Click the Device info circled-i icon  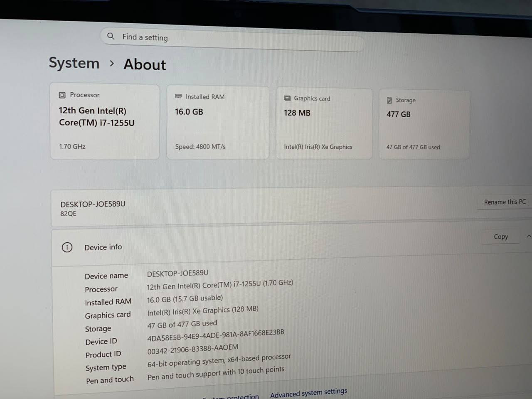coord(67,247)
